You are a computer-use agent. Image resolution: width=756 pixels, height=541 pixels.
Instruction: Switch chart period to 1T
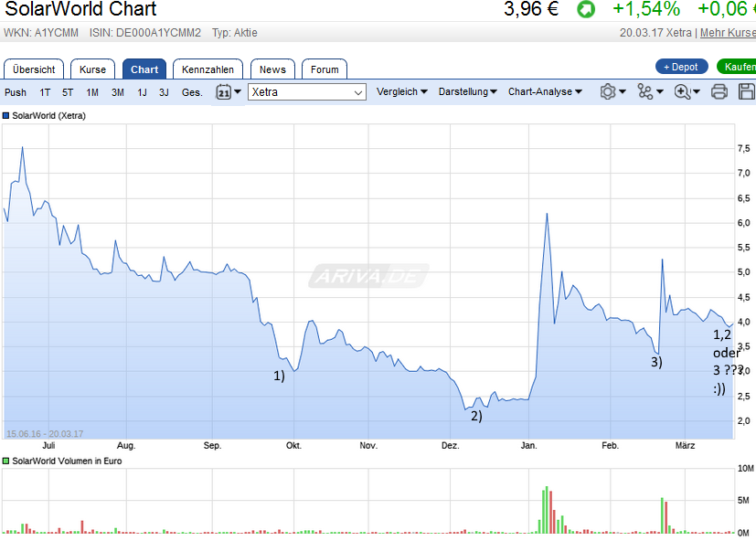pos(44,91)
